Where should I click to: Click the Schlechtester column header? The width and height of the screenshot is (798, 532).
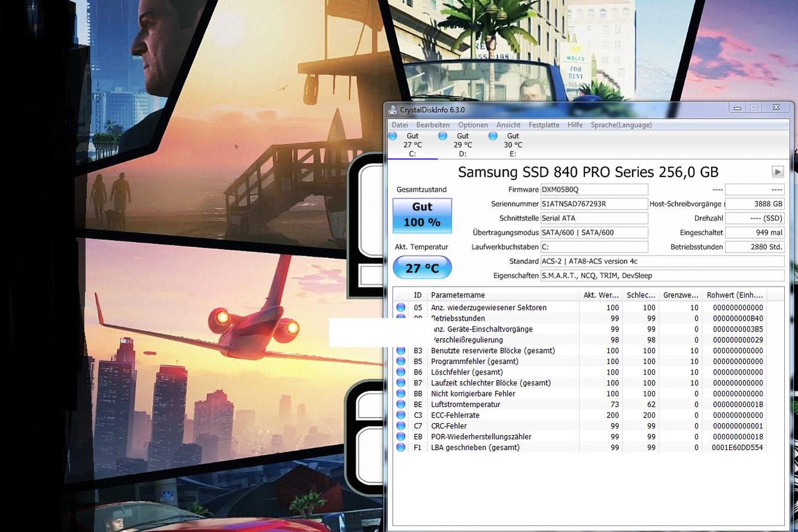(x=641, y=295)
